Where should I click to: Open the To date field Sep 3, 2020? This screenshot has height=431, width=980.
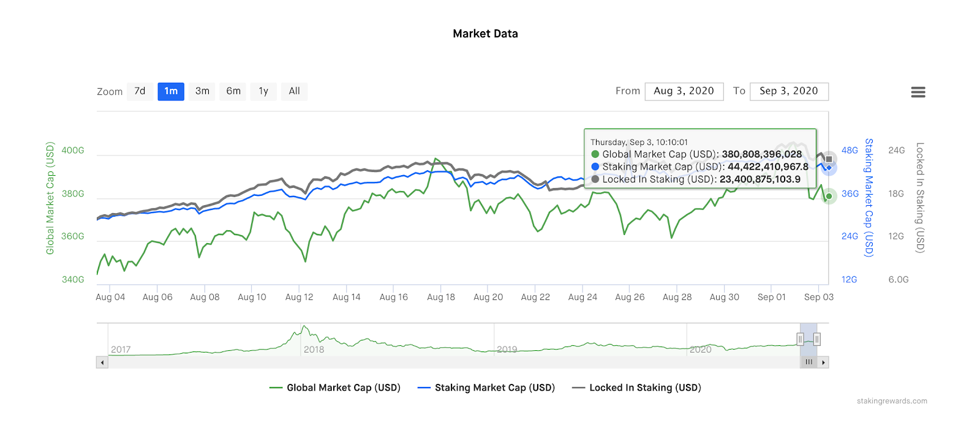(789, 91)
